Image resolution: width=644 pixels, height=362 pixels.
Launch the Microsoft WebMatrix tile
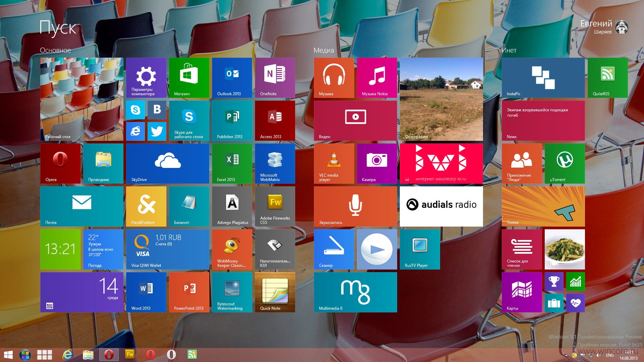click(275, 164)
